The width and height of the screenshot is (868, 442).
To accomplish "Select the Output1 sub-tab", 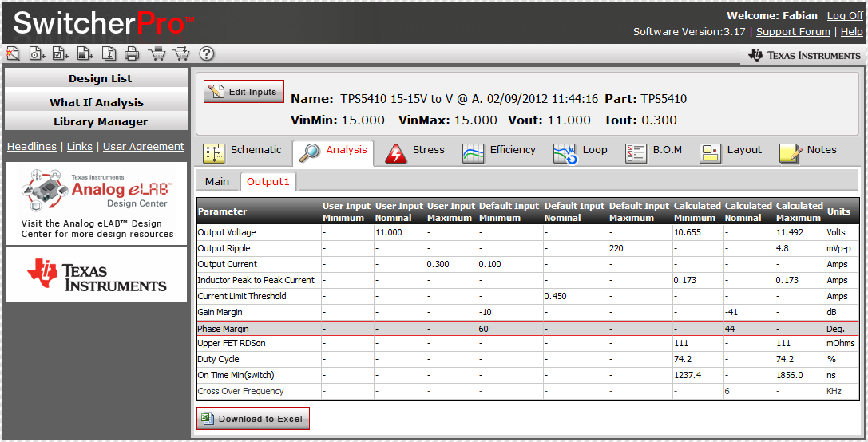I will (x=268, y=181).
